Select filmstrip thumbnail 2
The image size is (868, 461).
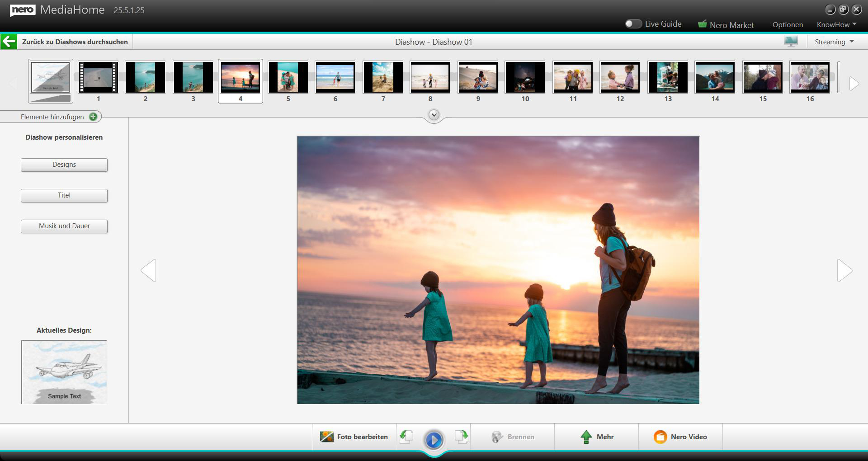(145, 77)
